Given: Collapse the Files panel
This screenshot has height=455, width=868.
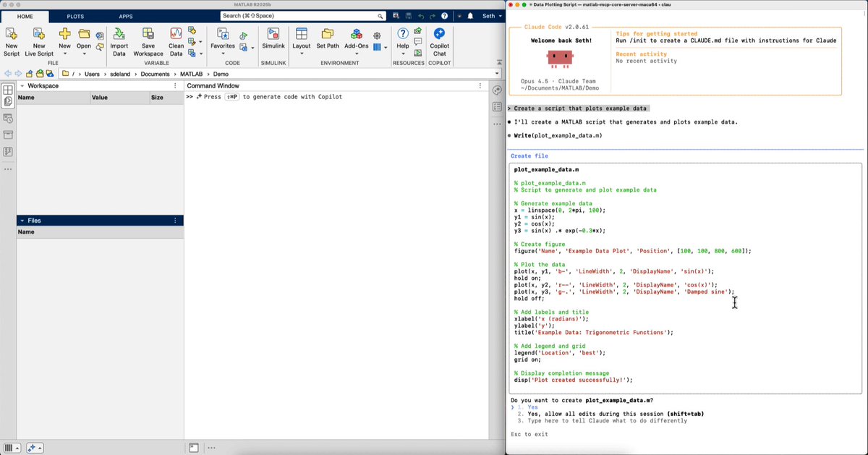Looking at the screenshot, I should (x=22, y=221).
